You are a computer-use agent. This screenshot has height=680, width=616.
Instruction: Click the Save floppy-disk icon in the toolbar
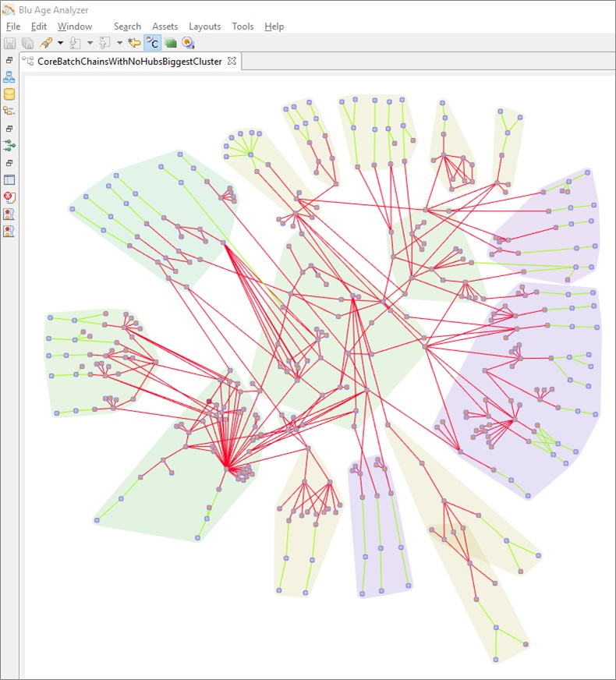click(9, 43)
